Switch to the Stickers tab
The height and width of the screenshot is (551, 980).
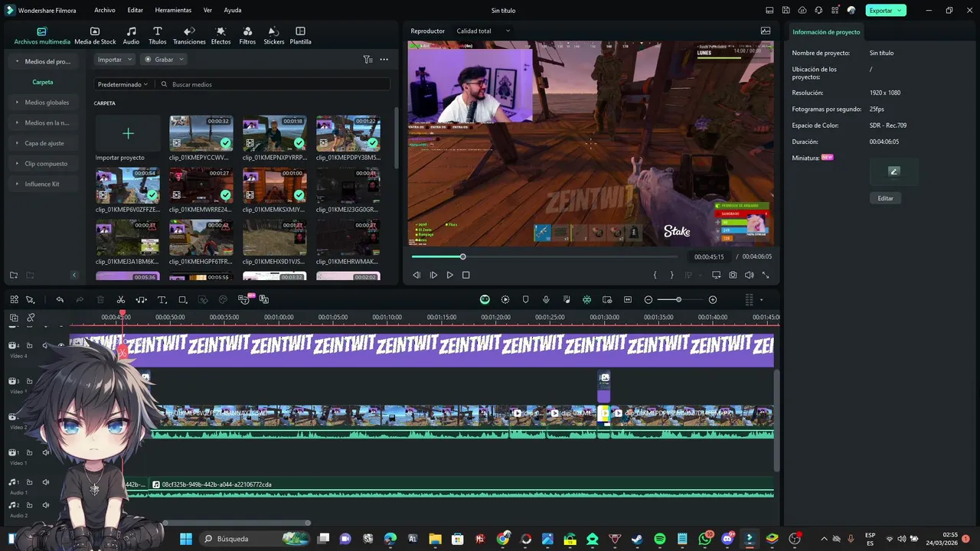pyautogui.click(x=274, y=36)
